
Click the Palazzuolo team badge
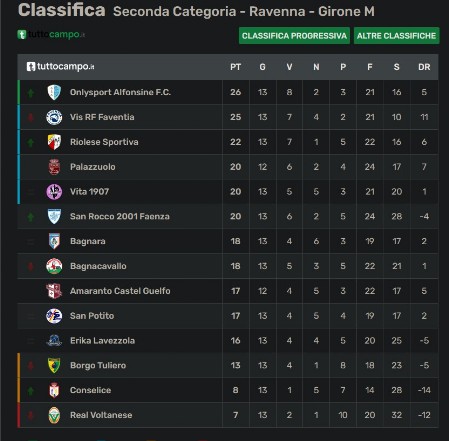[54, 167]
